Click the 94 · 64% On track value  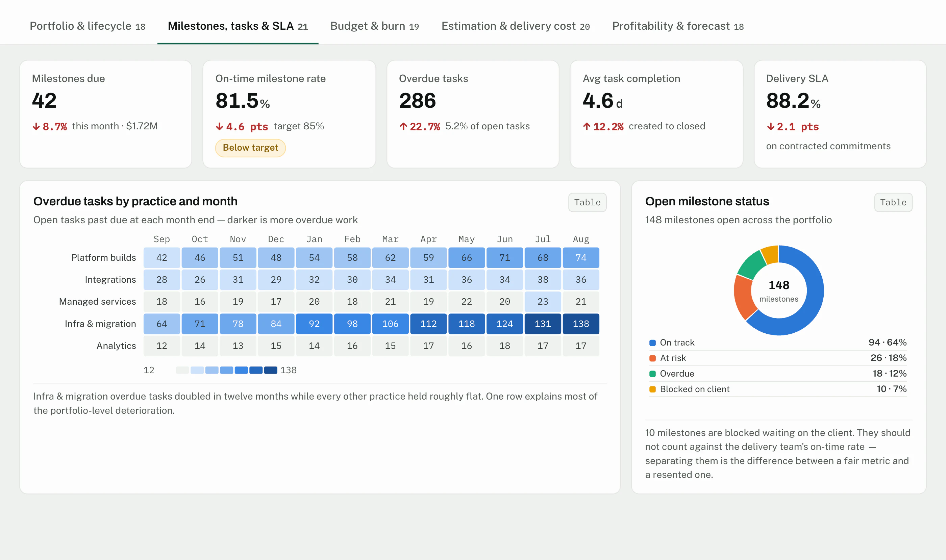(887, 342)
